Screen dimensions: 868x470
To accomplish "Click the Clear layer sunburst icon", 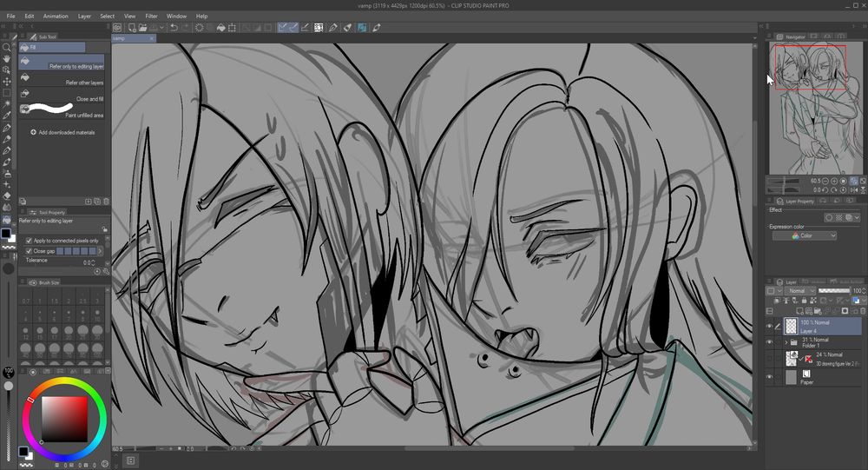I will (x=200, y=27).
